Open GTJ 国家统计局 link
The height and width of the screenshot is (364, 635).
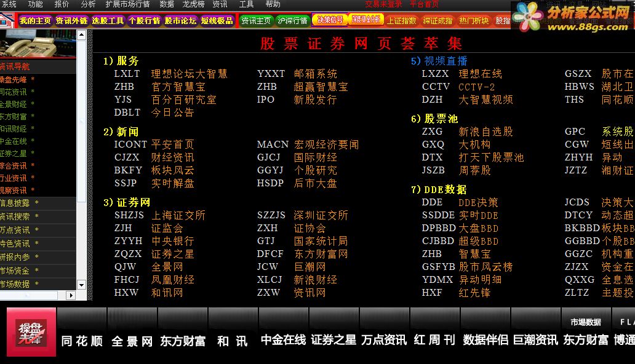coord(303,241)
